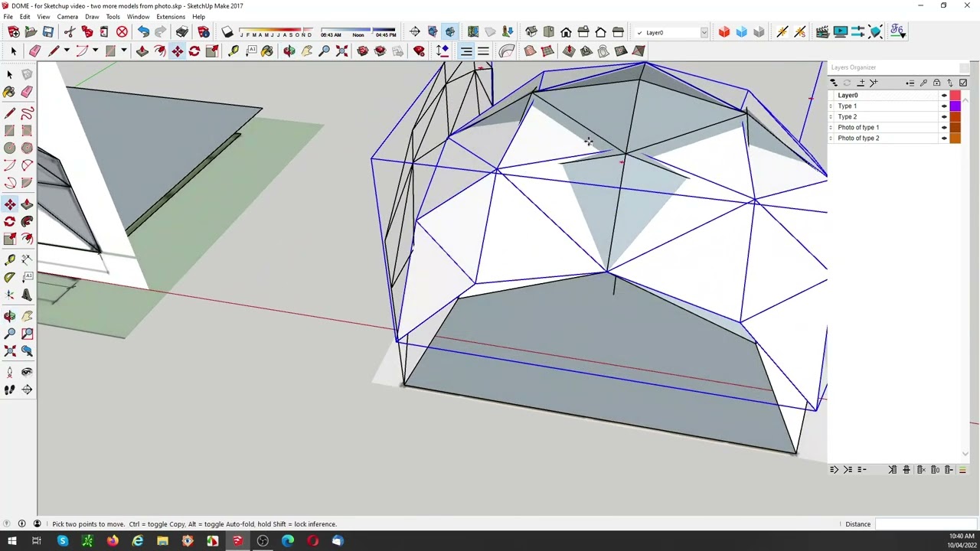Click Zoom Extents in top toolbar

341,51
